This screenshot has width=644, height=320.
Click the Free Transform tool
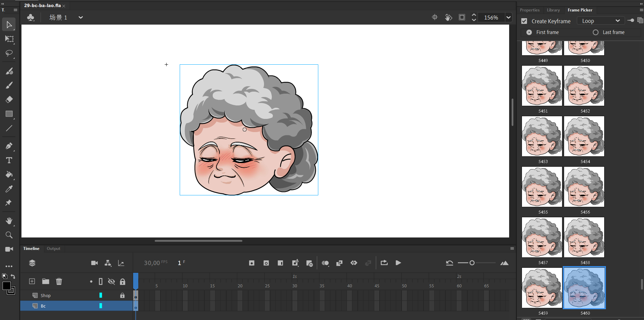[x=9, y=39]
